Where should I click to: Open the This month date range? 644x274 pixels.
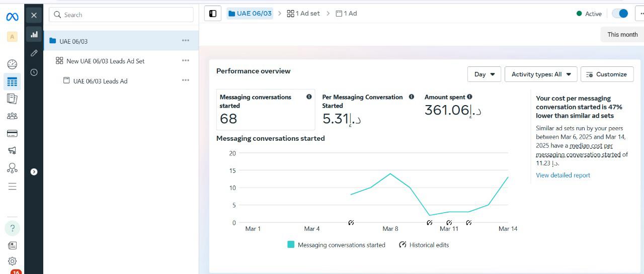pos(622,35)
